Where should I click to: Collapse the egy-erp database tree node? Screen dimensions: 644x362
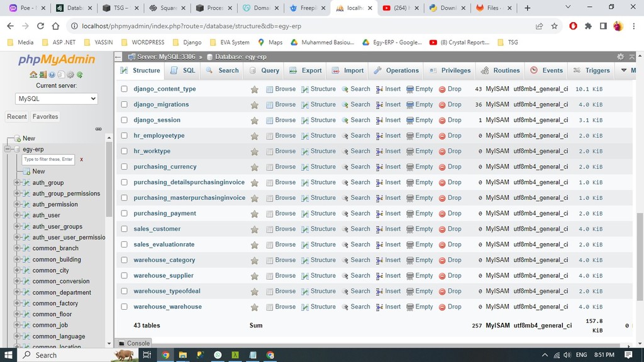[x=8, y=149]
